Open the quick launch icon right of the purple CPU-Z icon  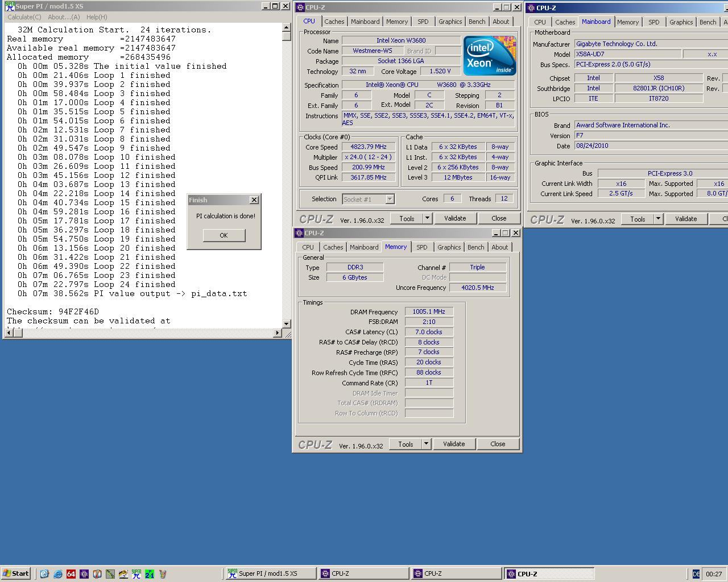(x=97, y=574)
